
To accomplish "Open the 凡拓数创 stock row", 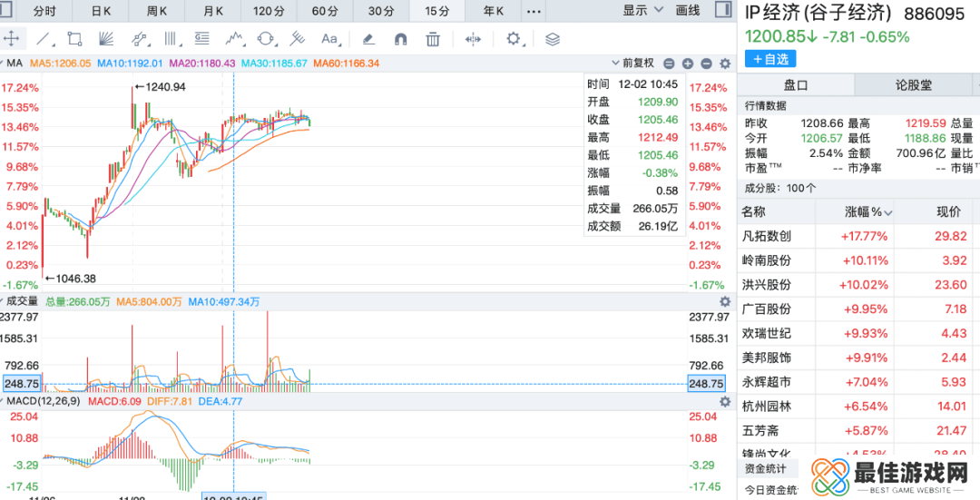I will [767, 236].
